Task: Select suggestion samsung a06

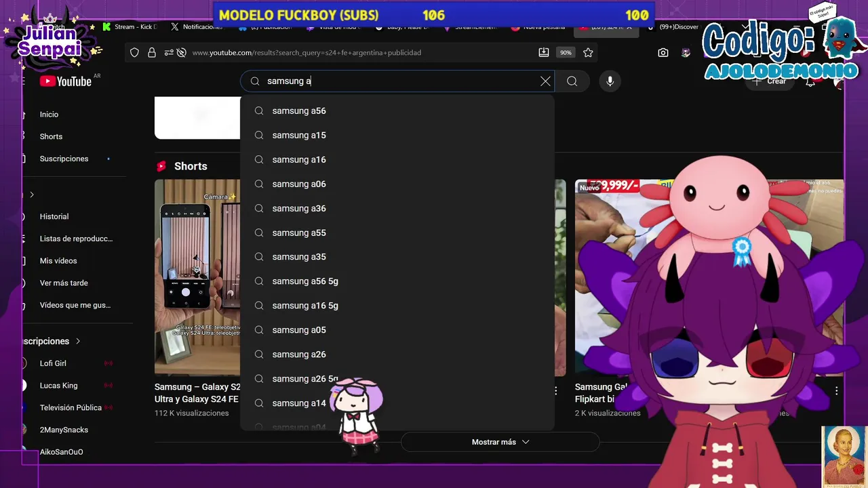Action: [397, 184]
